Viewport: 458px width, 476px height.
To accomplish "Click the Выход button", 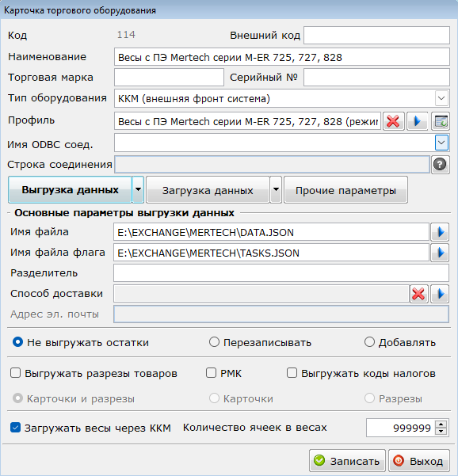I will click(x=419, y=461).
